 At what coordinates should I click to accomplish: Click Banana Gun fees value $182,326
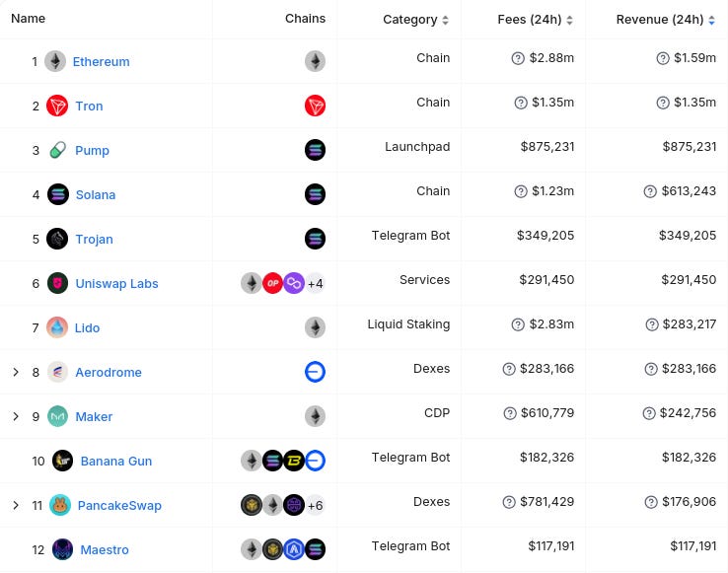[546, 458]
